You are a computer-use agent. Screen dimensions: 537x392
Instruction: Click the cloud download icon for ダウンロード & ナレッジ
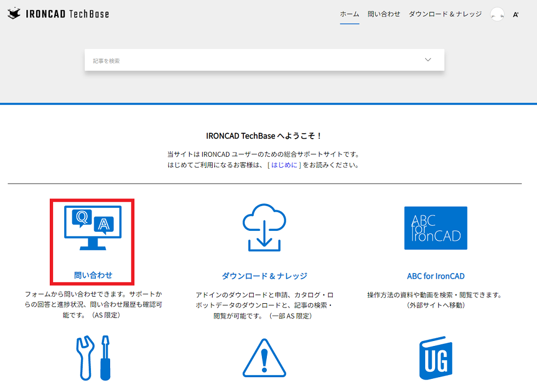(264, 229)
